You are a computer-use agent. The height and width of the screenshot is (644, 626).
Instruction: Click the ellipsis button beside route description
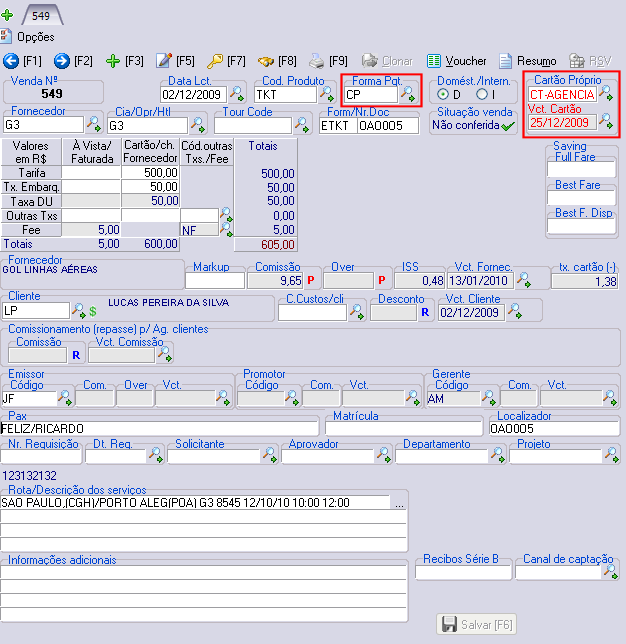[x=399, y=504]
